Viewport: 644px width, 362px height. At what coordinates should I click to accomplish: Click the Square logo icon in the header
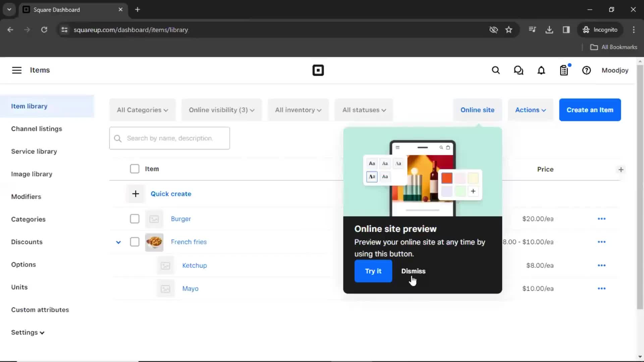coord(318,70)
